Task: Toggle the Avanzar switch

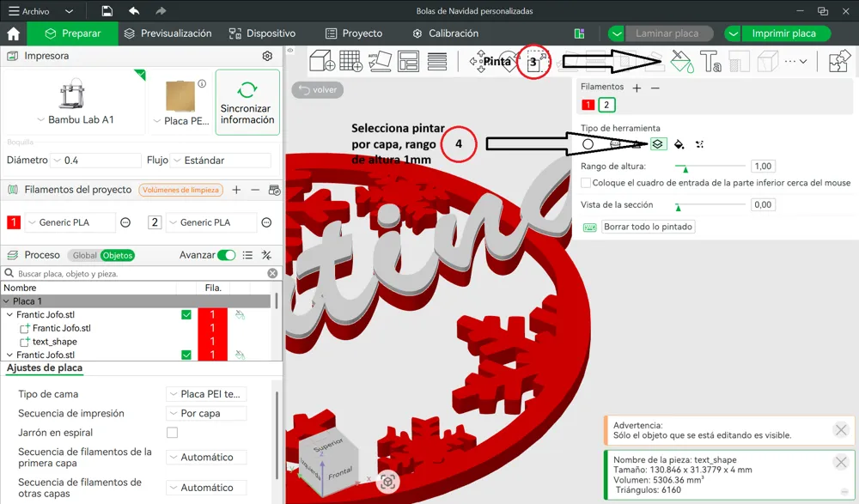Action: 226,255
